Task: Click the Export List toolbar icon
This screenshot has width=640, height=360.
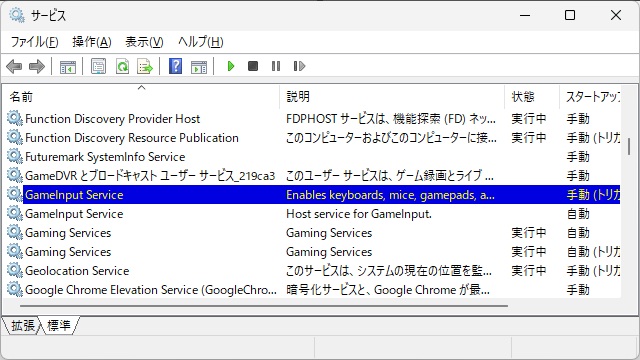Action: pos(145,66)
